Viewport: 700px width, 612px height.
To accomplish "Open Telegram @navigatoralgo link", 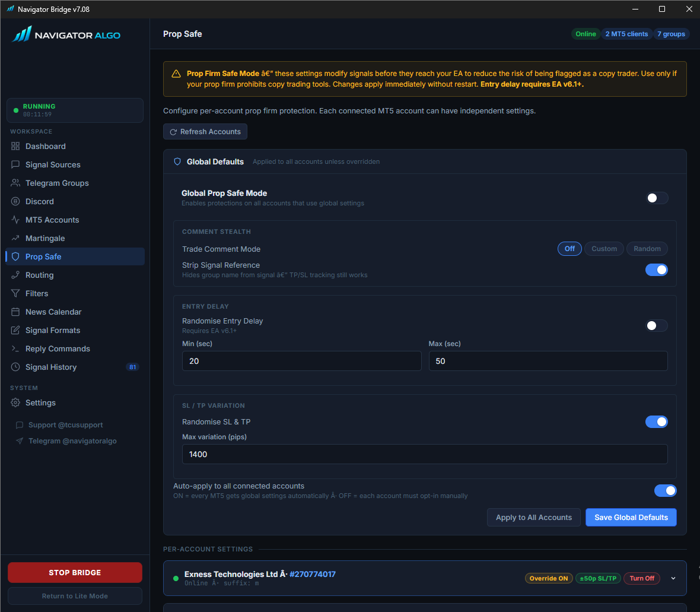I will 66,441.
